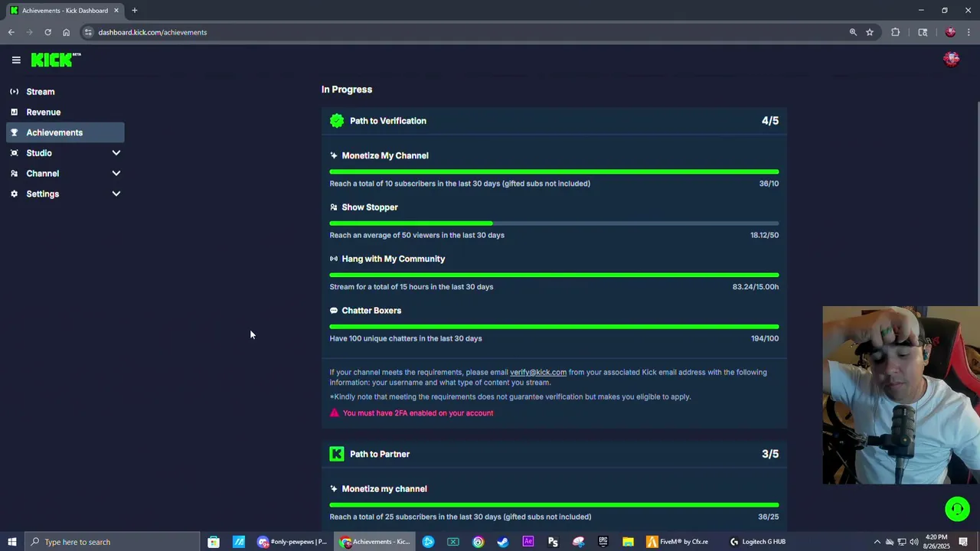
Task: Click the Achievements trophy icon
Action: 14,132
